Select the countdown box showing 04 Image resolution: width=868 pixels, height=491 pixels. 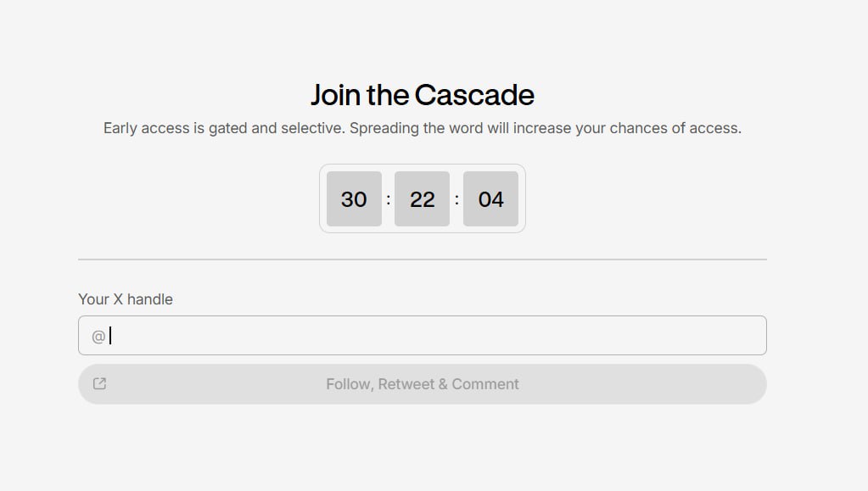pyautogui.click(x=490, y=199)
